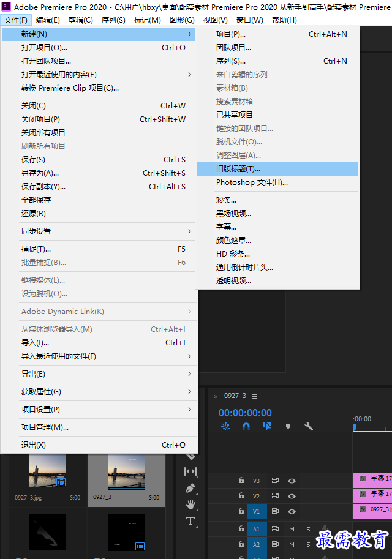Expand the 导出(E) submenu
Viewport: 392px width, 559px height.
pyautogui.click(x=98, y=374)
